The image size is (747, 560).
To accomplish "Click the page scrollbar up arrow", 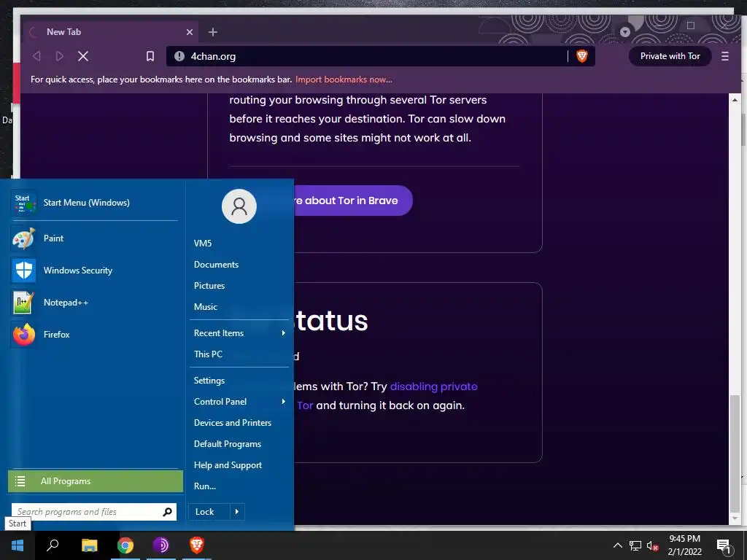I will 735,100.
